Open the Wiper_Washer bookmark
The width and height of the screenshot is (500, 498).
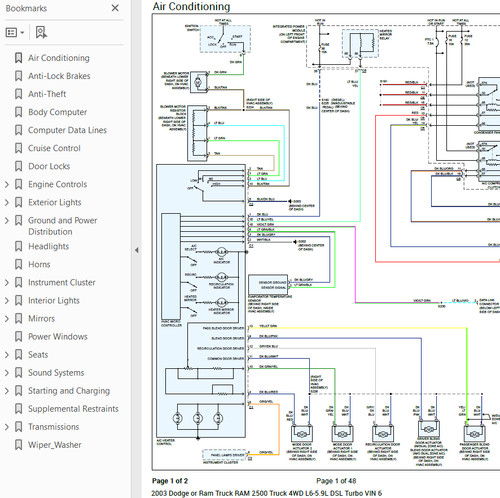tap(55, 445)
